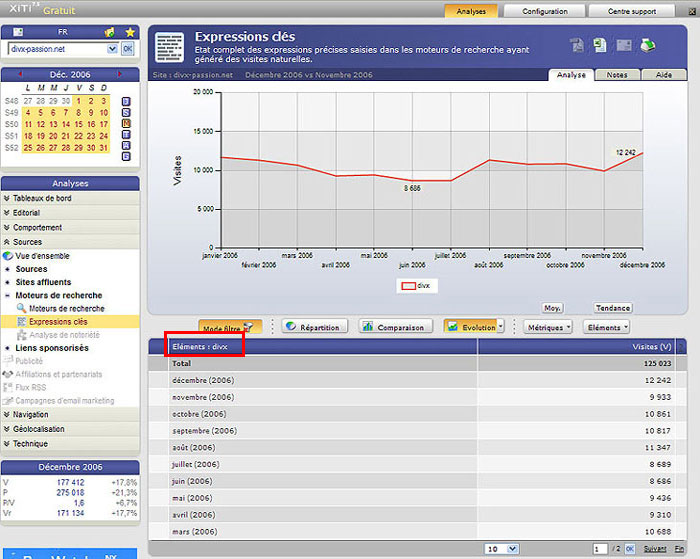Click page number input field
The width and height of the screenshot is (700, 559).
click(600, 549)
